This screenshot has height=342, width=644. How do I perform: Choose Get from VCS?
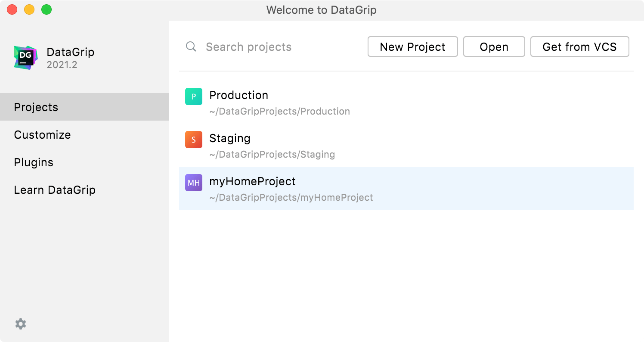coord(579,47)
